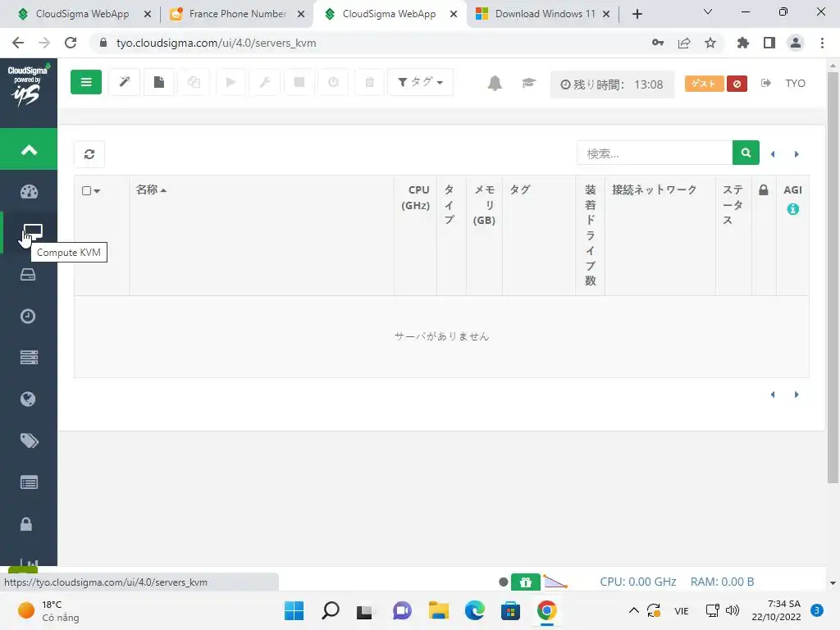Click the 接続ネットワーク column header
Screen dimensions: 840x630
coord(655,189)
